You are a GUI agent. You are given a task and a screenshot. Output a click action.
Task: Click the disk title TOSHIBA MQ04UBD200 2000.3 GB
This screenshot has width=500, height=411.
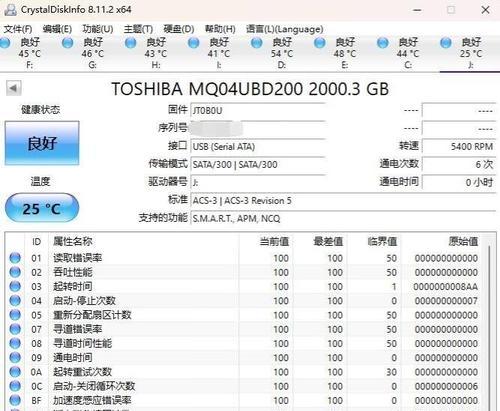(250, 89)
